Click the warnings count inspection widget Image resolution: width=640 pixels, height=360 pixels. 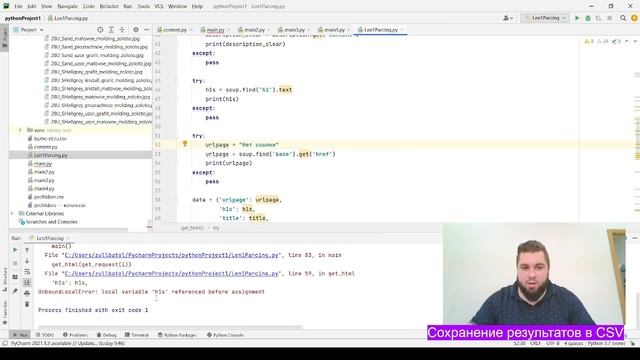click(590, 41)
